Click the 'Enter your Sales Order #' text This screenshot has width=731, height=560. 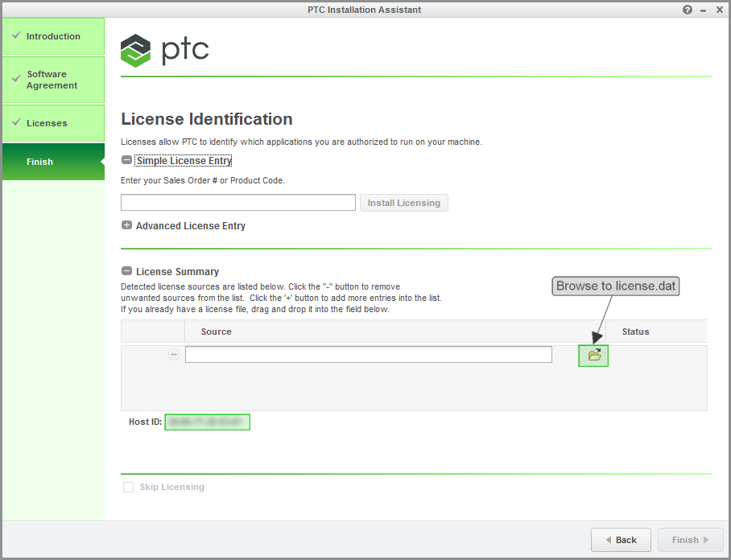(x=202, y=180)
